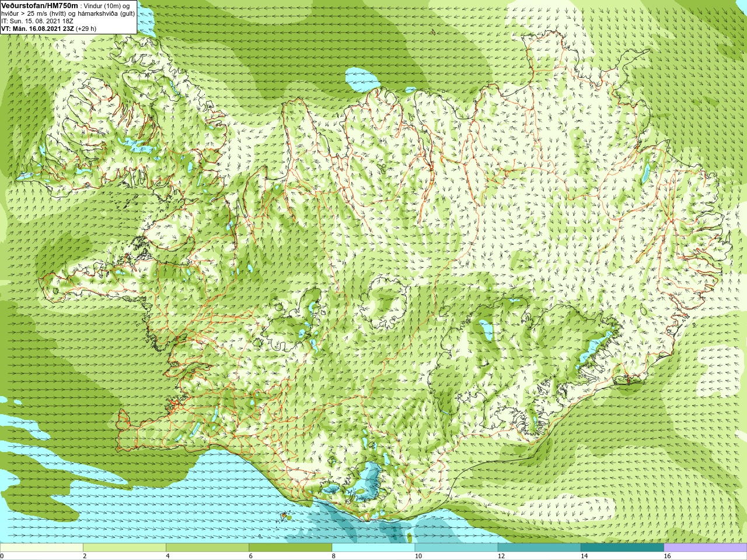
Task: Click the 'Veðurstofan/HM750m' title text
Action: click(40, 6)
